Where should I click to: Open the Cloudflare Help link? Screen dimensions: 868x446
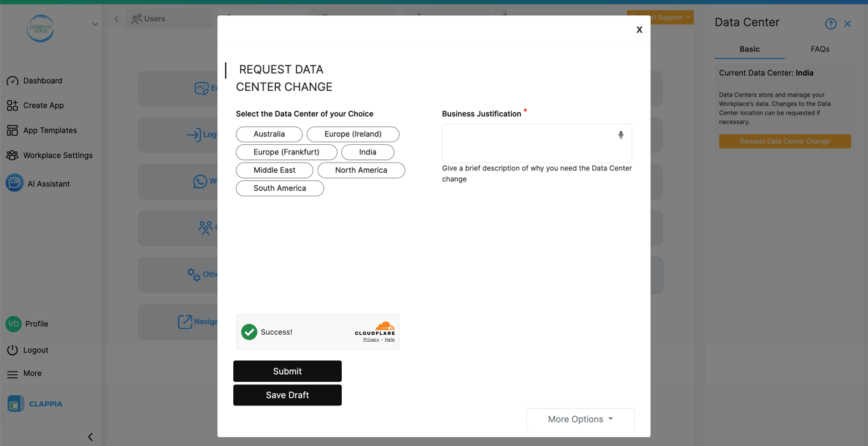pos(390,339)
